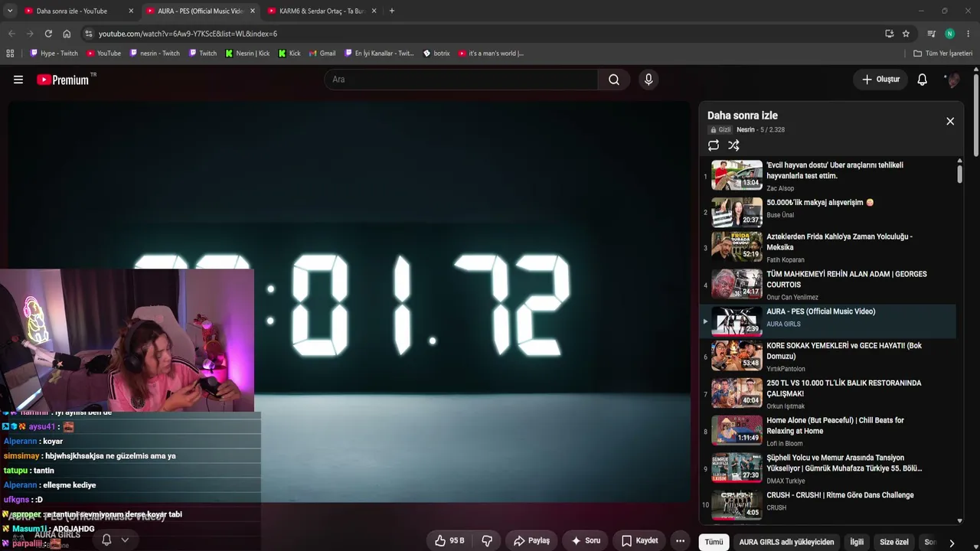View site information icon in address bar
980x551 pixels.
click(89, 34)
